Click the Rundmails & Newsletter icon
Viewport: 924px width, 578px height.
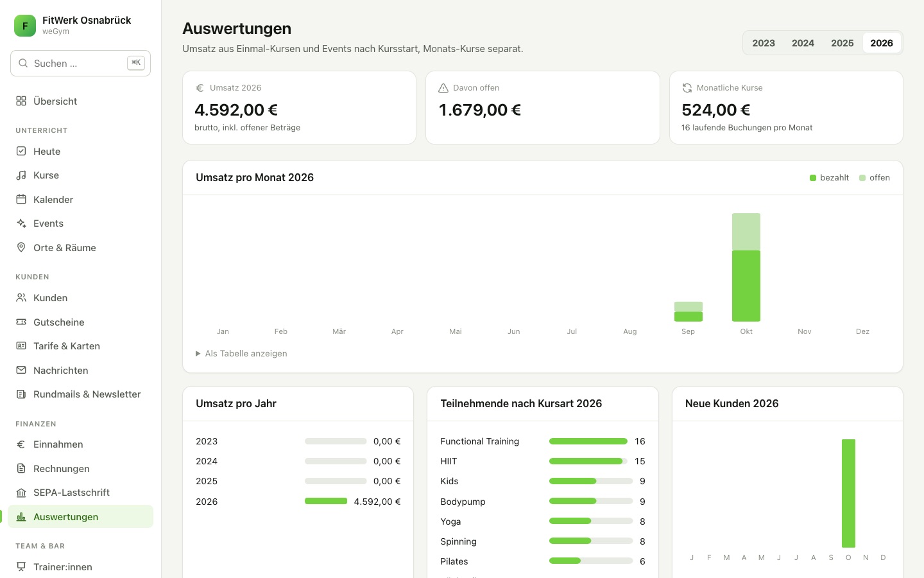[21, 394]
